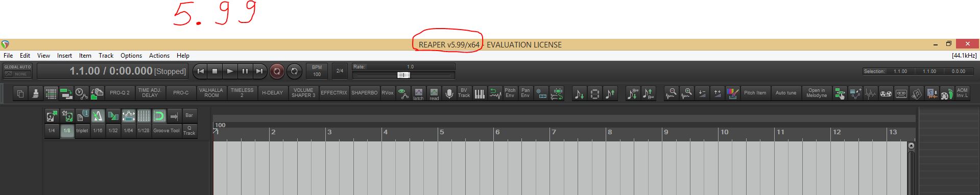Open the 2/4 time signature selector
980x195 pixels.
pos(340,71)
